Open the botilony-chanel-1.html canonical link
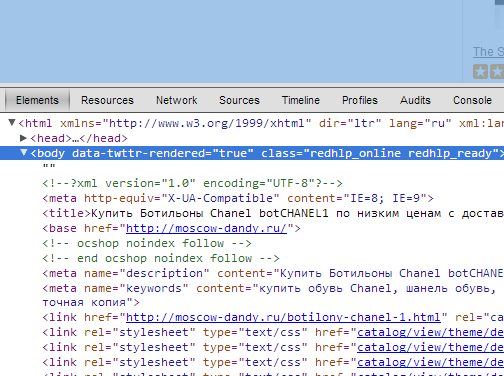The image size is (504, 376). point(283,317)
